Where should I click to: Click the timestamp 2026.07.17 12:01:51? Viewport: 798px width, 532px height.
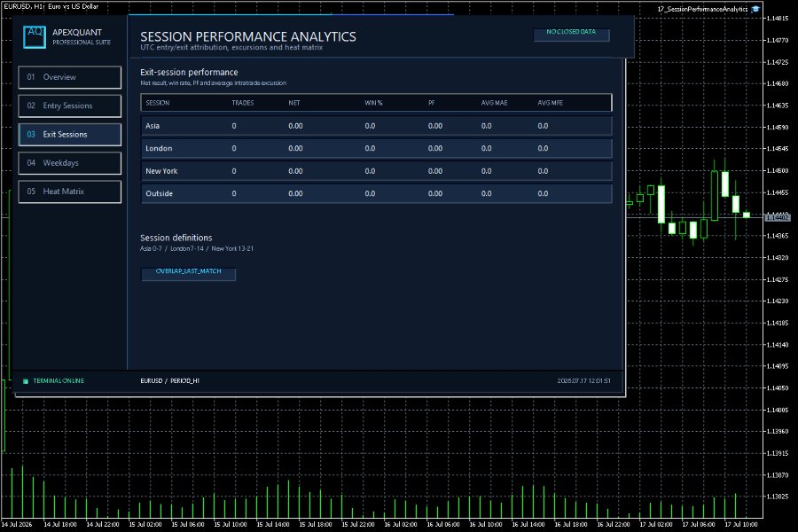pos(583,380)
